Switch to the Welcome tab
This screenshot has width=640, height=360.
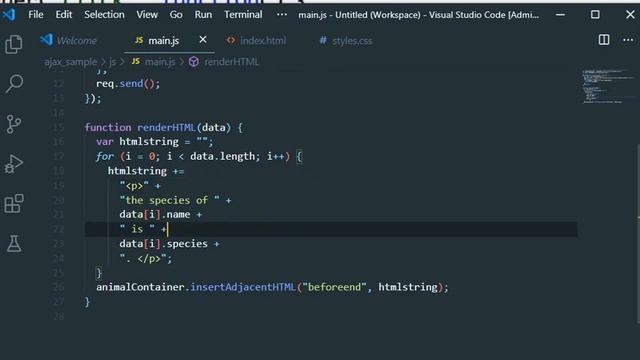pyautogui.click(x=69, y=40)
